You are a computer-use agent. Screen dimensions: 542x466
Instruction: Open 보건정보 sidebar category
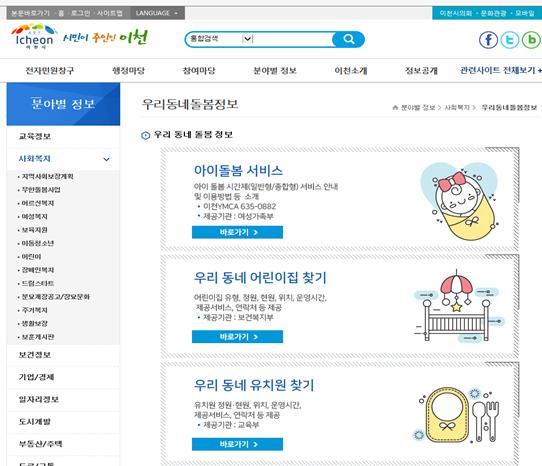[x=35, y=355]
